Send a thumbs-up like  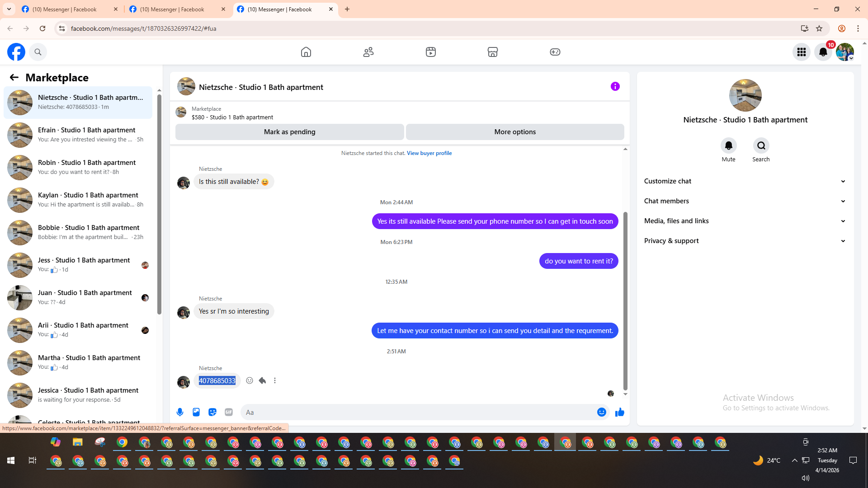pyautogui.click(x=619, y=412)
